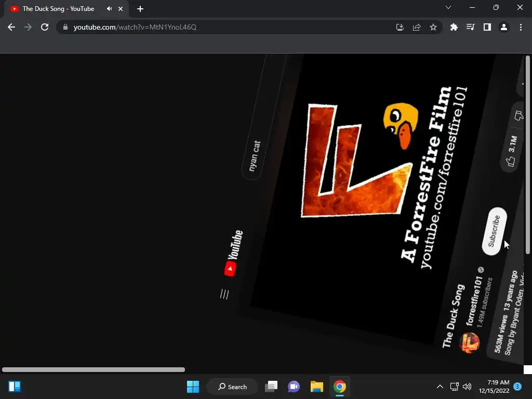Reload the YouTube page

click(x=45, y=27)
